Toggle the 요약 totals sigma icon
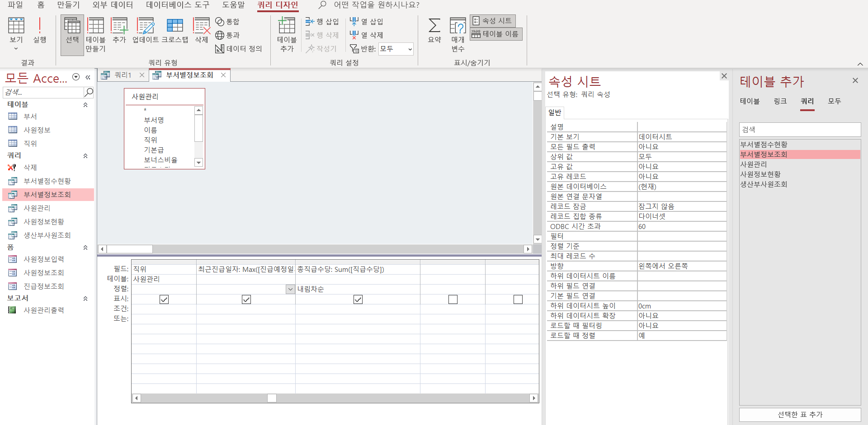 (434, 30)
